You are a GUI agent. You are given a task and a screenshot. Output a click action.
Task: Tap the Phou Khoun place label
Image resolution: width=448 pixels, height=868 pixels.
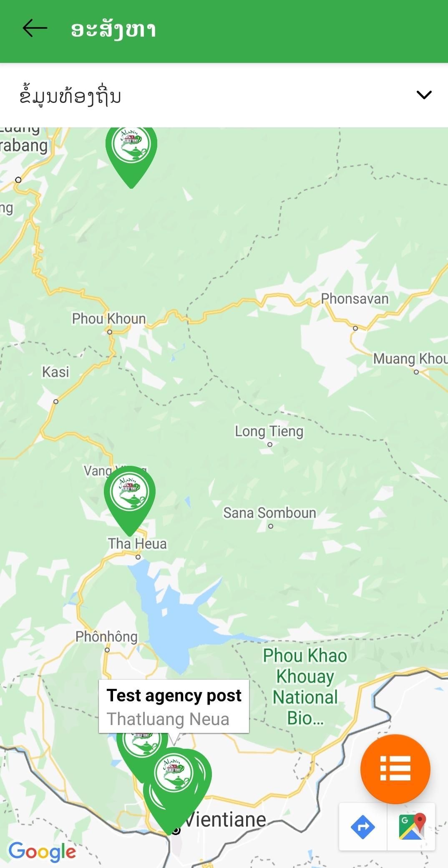coord(109,319)
